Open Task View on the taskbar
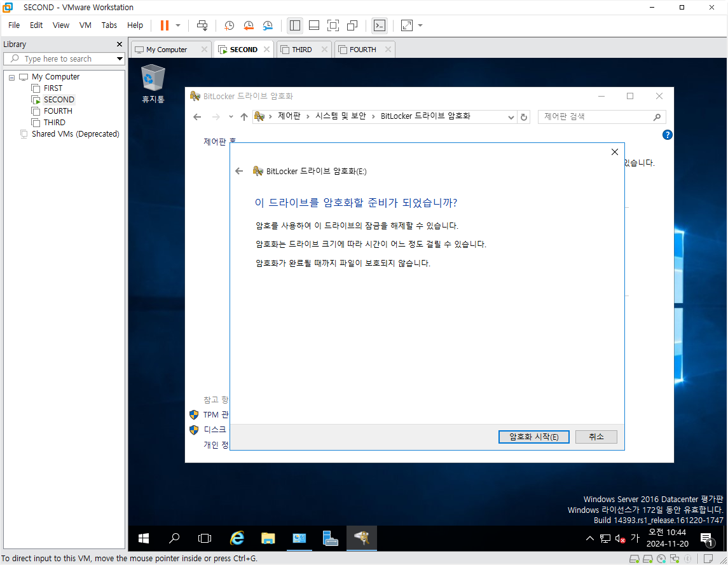The image size is (728, 565). [205, 538]
